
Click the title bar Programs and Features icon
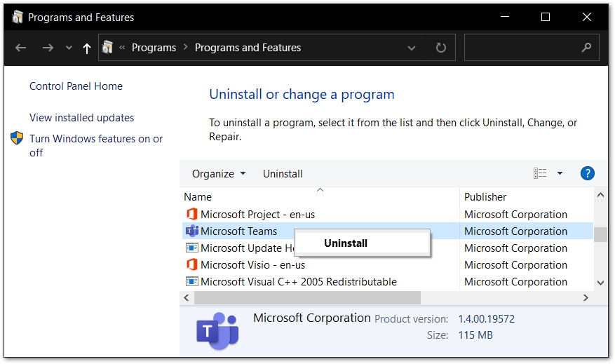18,17
